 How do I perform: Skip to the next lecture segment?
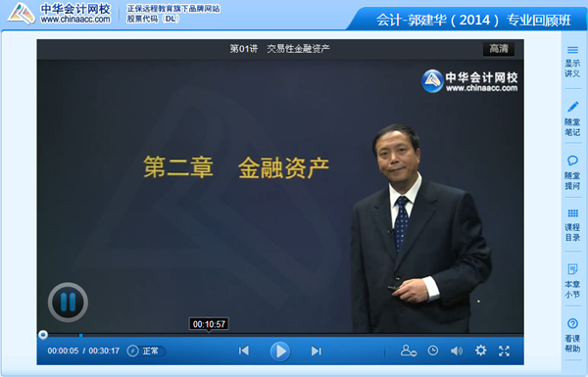(x=317, y=351)
